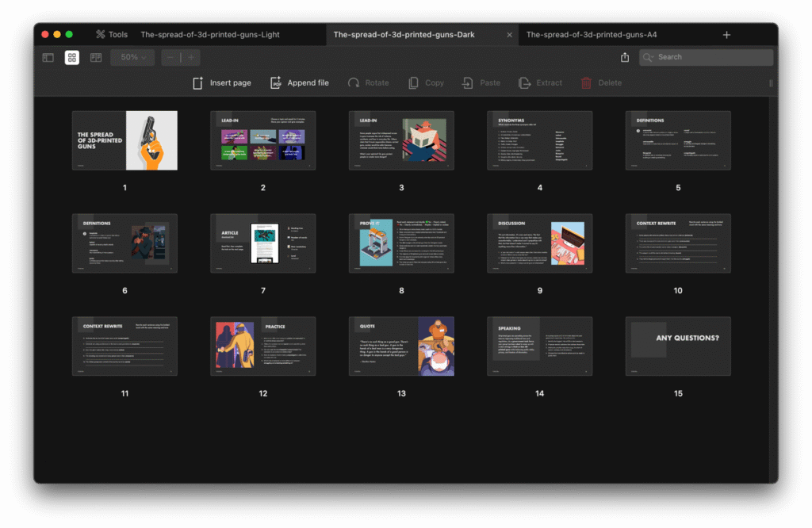Toggle the two-page reading view
Viewport: 812px width, 528px height.
[x=96, y=58]
